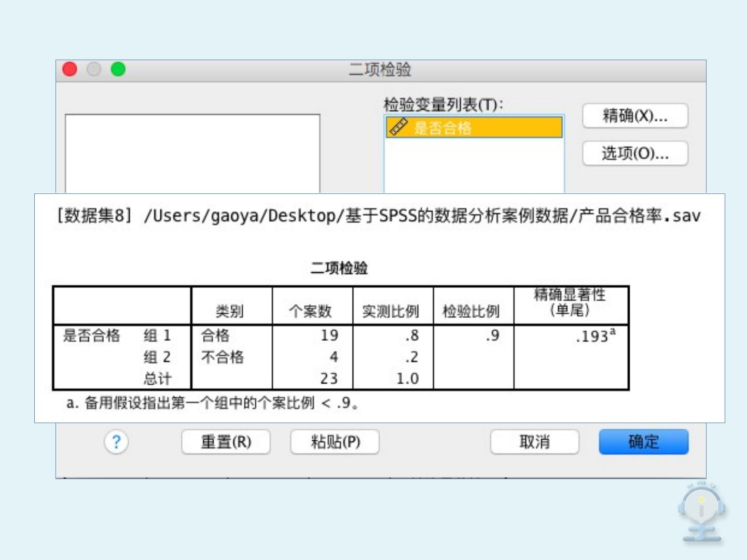Click the gray minimize window button

[x=94, y=69]
